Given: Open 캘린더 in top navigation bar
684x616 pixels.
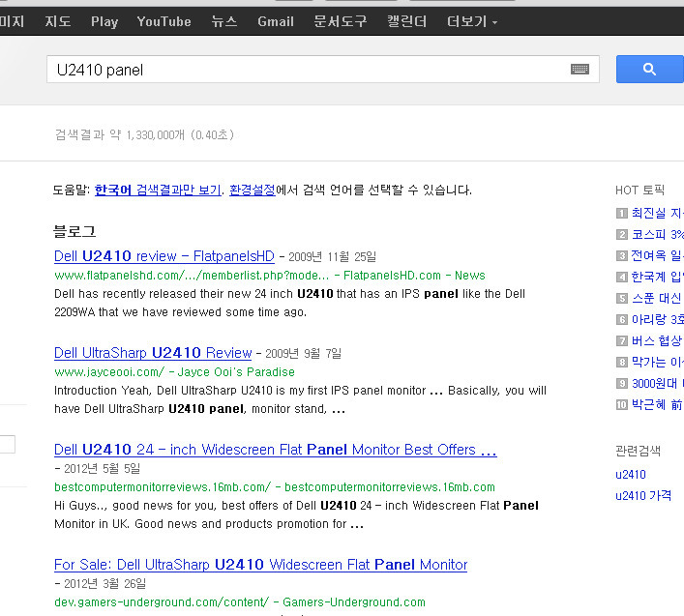Looking at the screenshot, I should (x=407, y=21).
